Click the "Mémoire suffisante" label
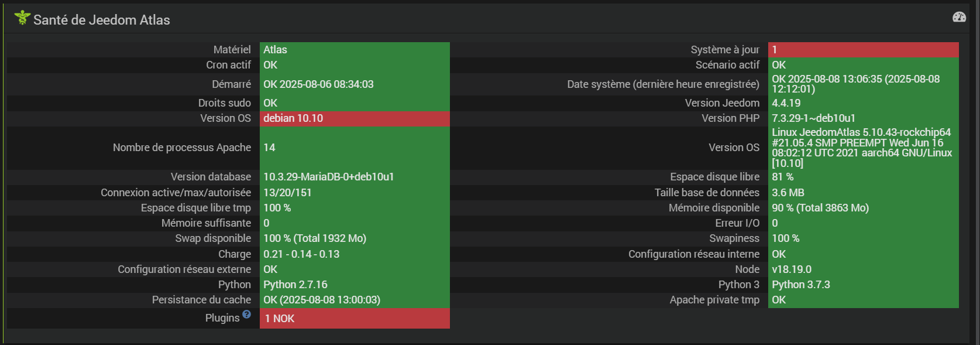This screenshot has width=980, height=345. [x=206, y=223]
